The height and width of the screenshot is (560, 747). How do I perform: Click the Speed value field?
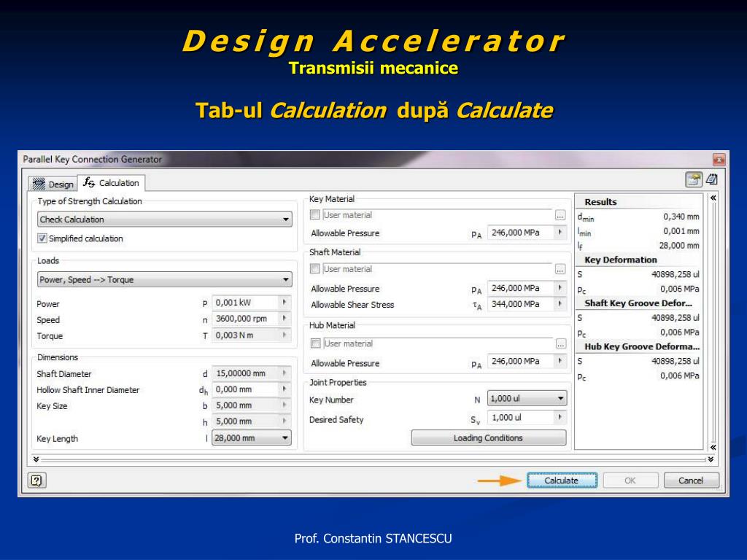pyautogui.click(x=245, y=319)
